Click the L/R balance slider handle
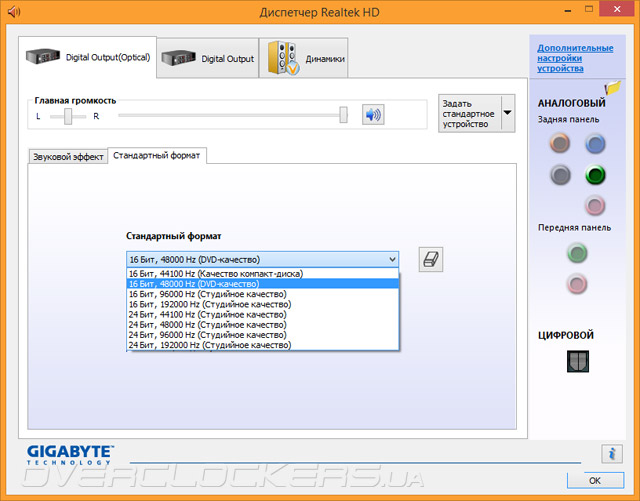640x501 pixels. tap(68, 116)
